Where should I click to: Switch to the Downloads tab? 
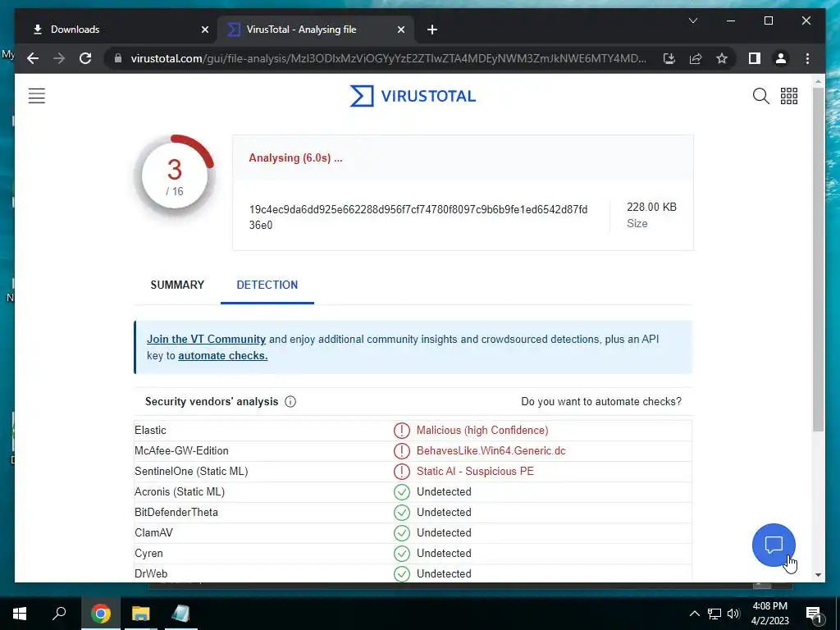[116, 30]
